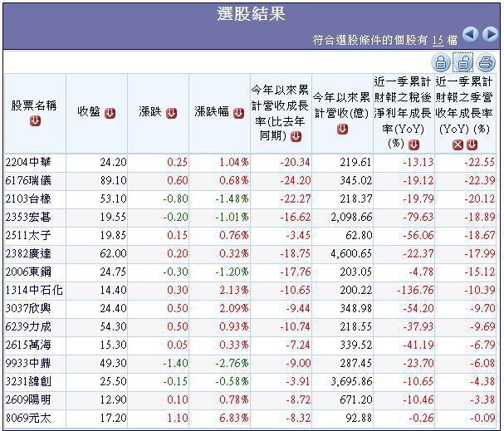Image resolution: width=504 pixels, height=431 pixels.
Task: Sort by 今年以來累計營收(億) arrow
Action: (343, 130)
